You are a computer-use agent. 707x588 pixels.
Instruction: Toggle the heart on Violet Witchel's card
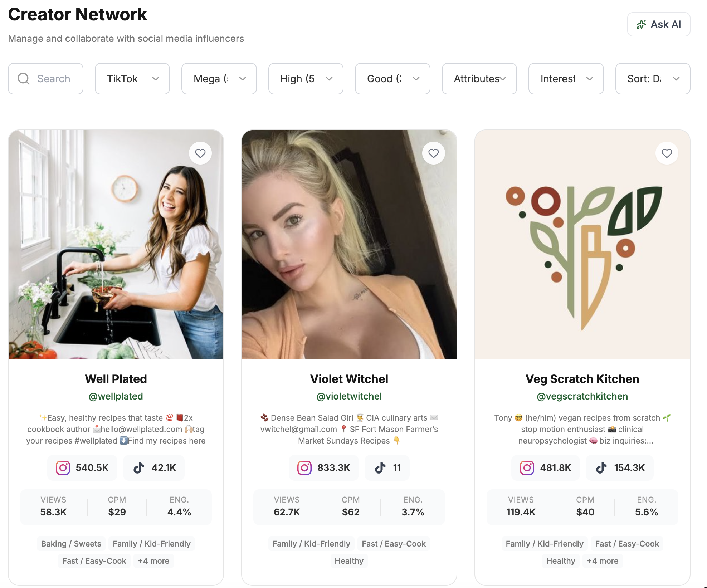pyautogui.click(x=434, y=153)
